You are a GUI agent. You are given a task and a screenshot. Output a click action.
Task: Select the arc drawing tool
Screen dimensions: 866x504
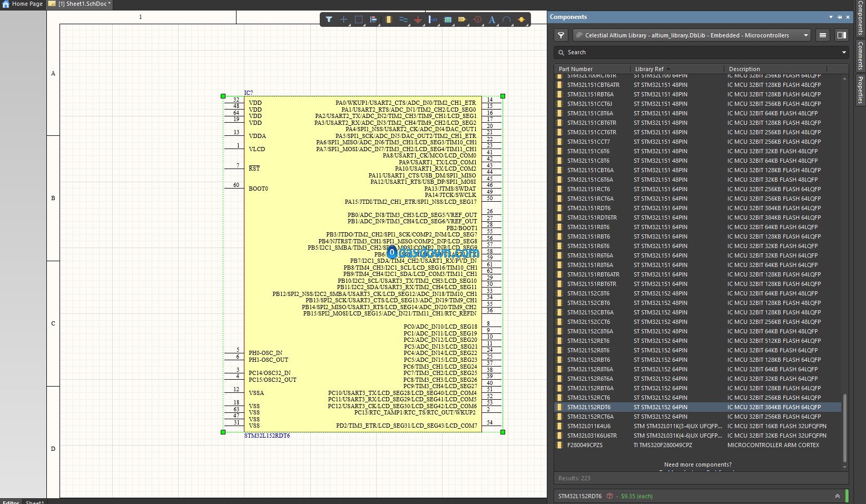pyautogui.click(x=507, y=19)
